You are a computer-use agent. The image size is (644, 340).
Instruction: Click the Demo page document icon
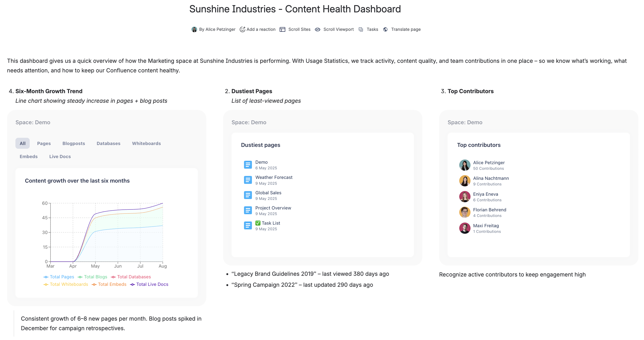click(248, 165)
